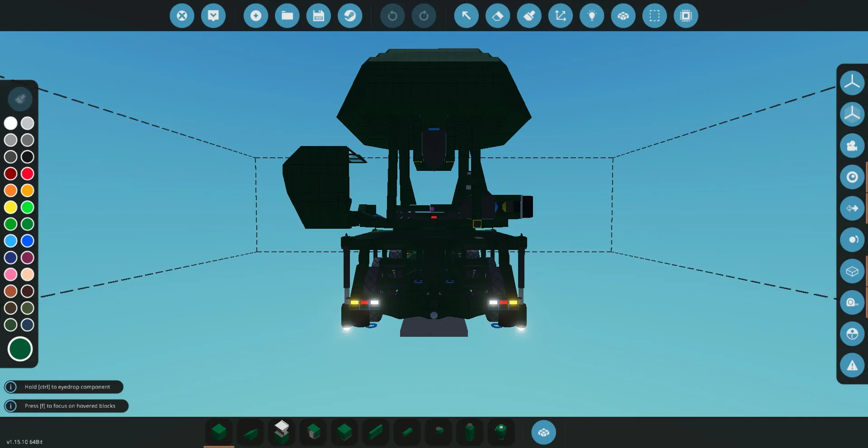Open the Steam Workshop button
This screenshot has height=448, width=868.
click(x=350, y=16)
